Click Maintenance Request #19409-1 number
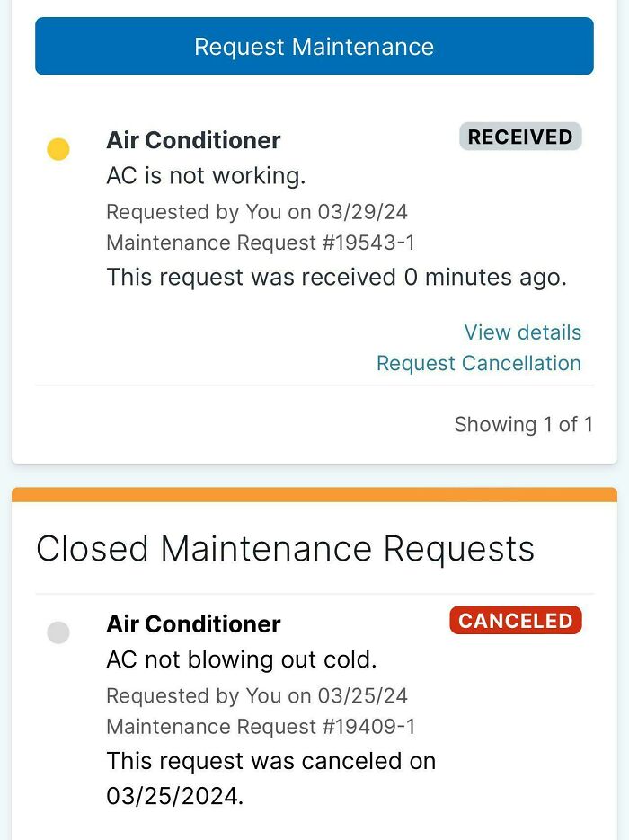Screen dimensions: 629x840 (262, 726)
